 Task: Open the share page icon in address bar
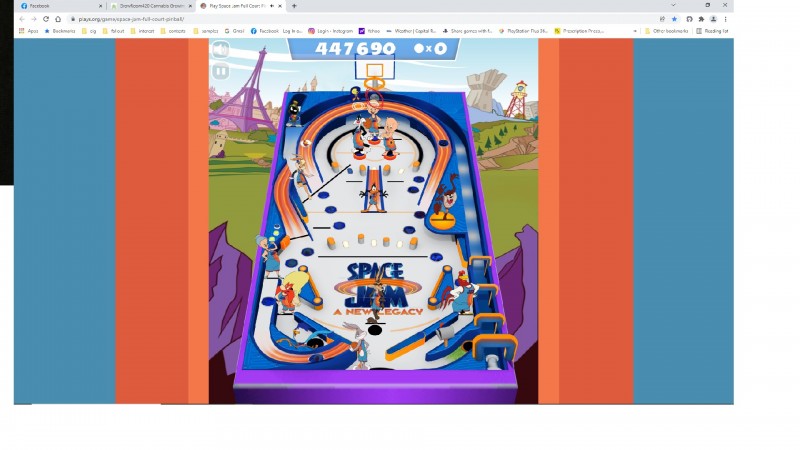coord(662,19)
